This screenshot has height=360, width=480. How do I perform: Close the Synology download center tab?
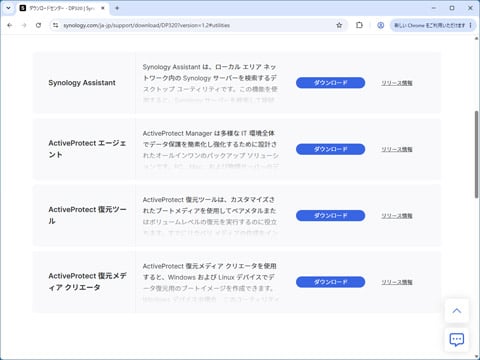[x=103, y=8]
